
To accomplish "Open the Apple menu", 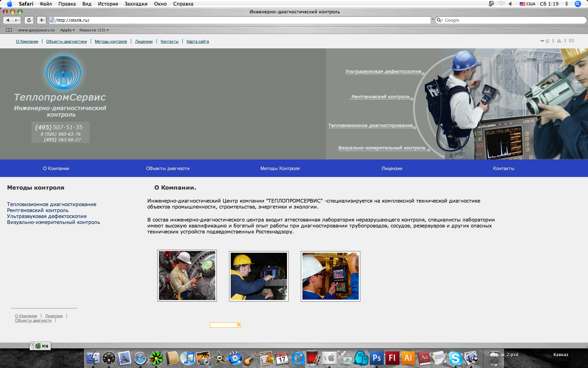I will tap(9, 4).
